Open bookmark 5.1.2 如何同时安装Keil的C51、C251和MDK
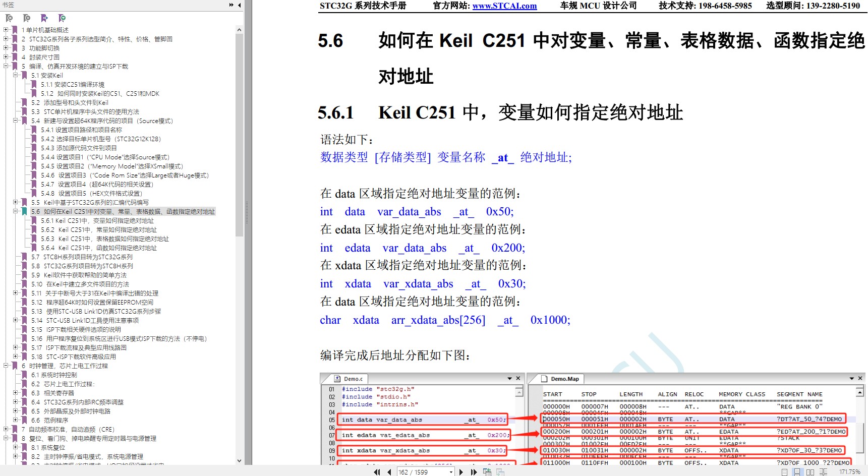The height and width of the screenshot is (476, 868). (100, 94)
